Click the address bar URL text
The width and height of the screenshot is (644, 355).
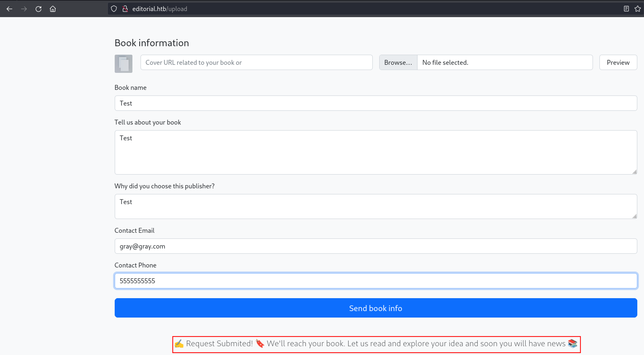click(x=160, y=9)
